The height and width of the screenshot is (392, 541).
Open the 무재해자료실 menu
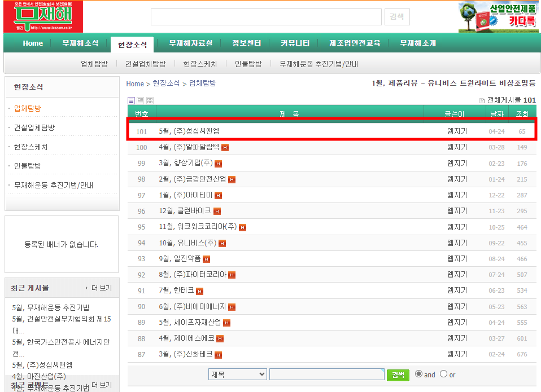(x=191, y=43)
